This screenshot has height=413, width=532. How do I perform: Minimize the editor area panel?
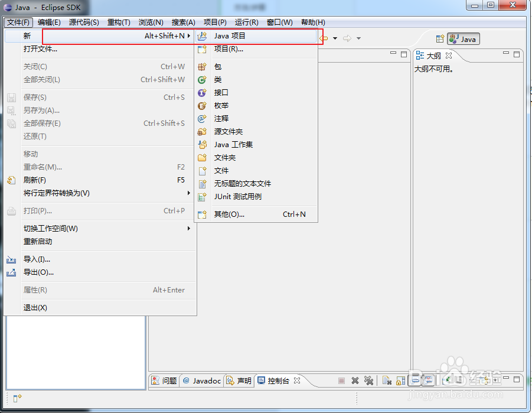[x=393, y=53]
